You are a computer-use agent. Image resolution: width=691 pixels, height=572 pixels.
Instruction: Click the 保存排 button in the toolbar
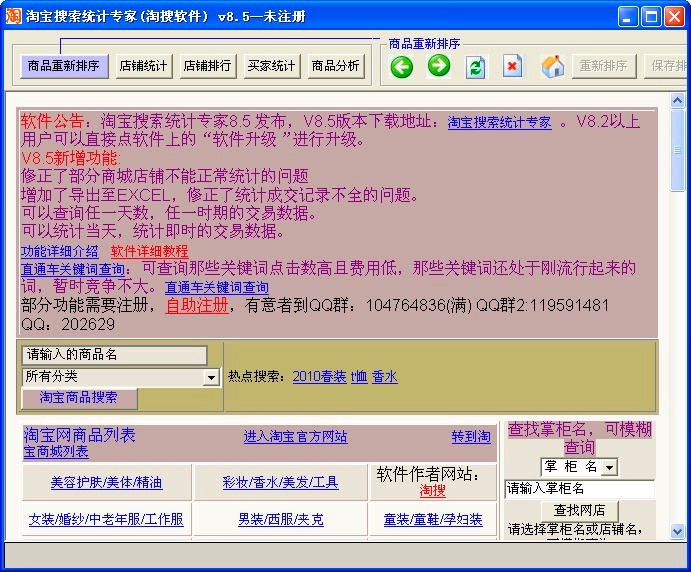tap(667, 66)
